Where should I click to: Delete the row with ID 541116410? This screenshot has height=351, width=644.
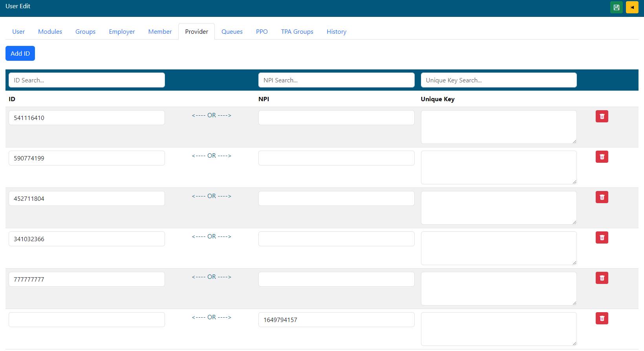point(602,116)
